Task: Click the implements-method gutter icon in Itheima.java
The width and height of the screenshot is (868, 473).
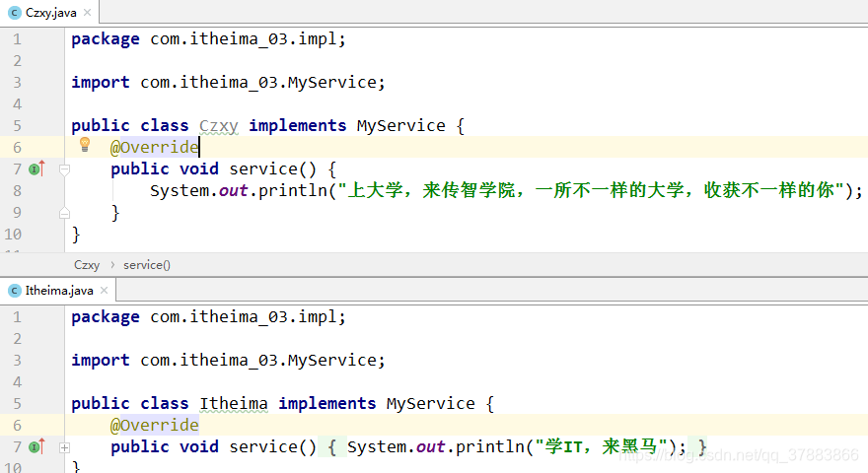Action: click(36, 445)
